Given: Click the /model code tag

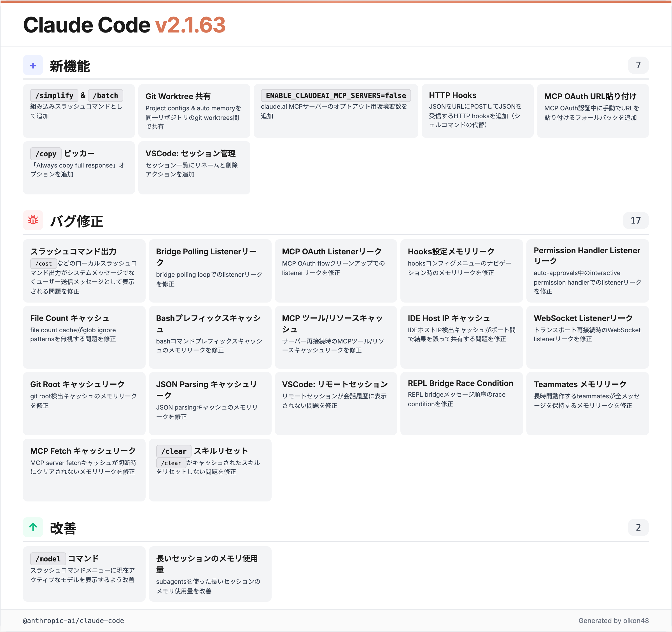Looking at the screenshot, I should [48, 559].
